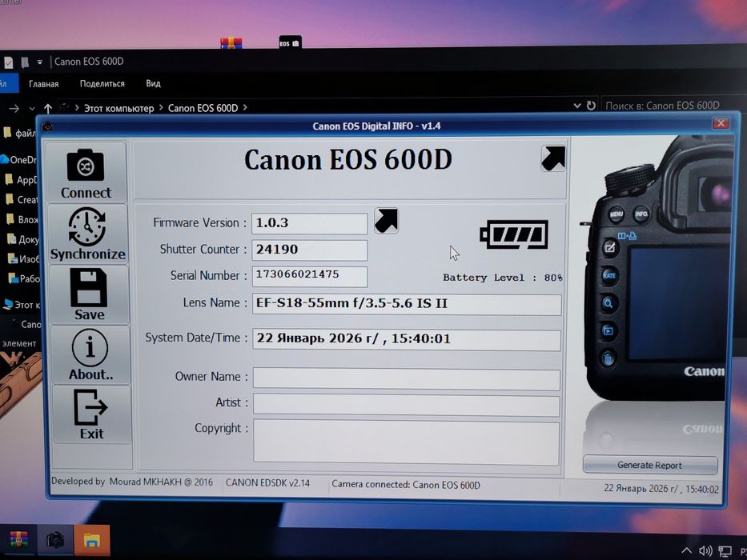Click EOS camera desktop icon above the window
The height and width of the screenshot is (560, 747).
point(290,42)
